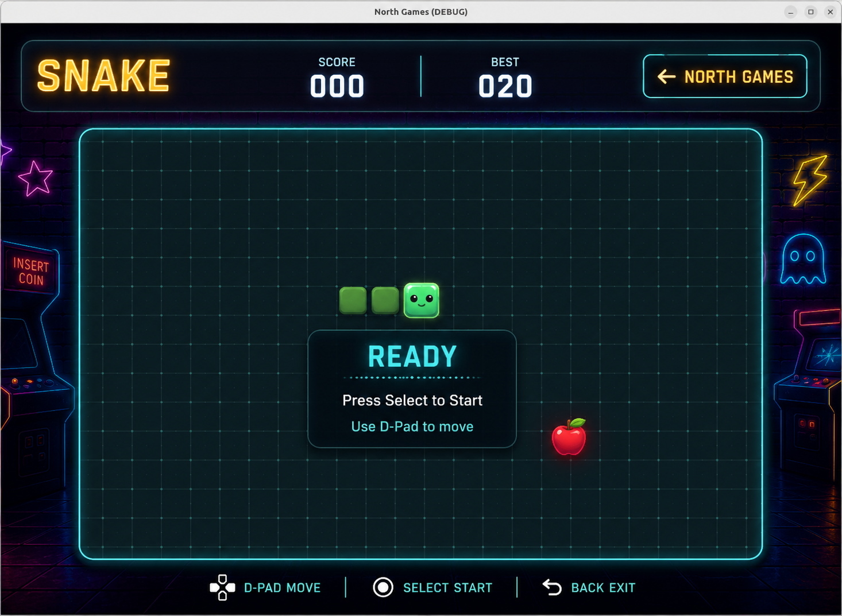Click the "D-PAD MOVE" label
This screenshot has height=616, width=842.
click(x=283, y=588)
